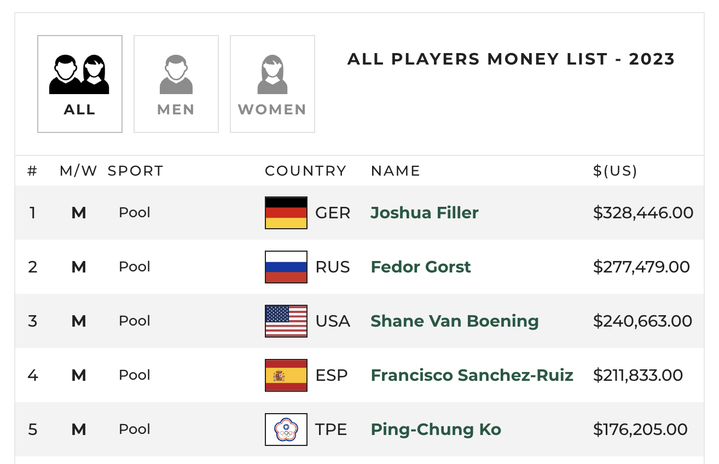Click the male silhouette icon above MEN
Screen dimensions: 719x464
[176, 72]
